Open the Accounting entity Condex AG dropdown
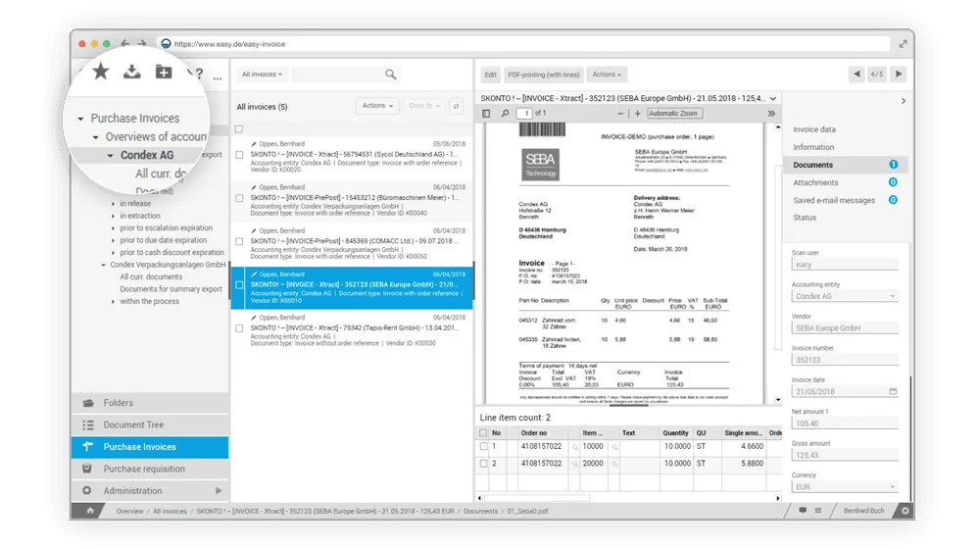Viewport: 980px width, 549px height. coord(845,296)
